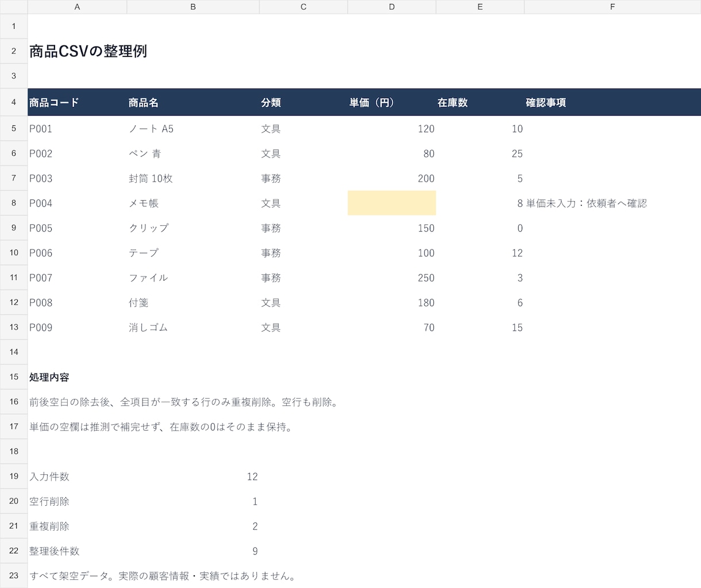
Task: Click the 重複削除 label
Action: tap(49, 526)
